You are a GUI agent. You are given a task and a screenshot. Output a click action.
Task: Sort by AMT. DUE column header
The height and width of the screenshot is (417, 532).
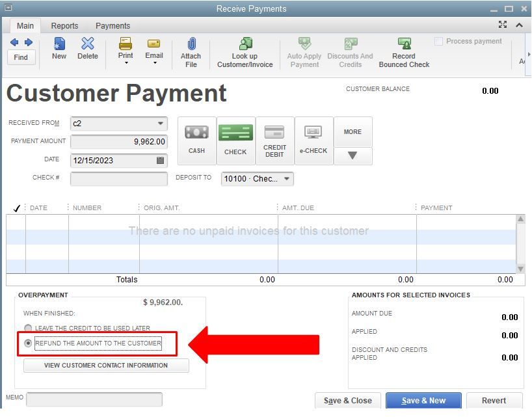[x=298, y=208]
